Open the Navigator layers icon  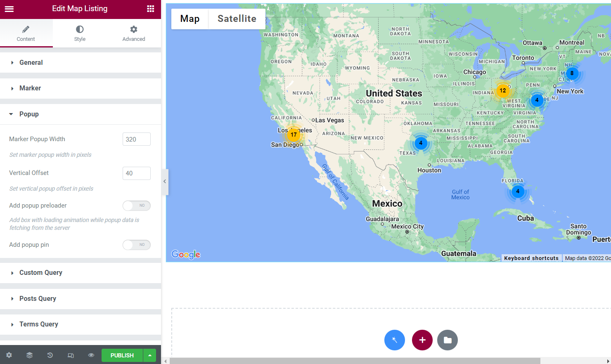pyautogui.click(x=29, y=355)
